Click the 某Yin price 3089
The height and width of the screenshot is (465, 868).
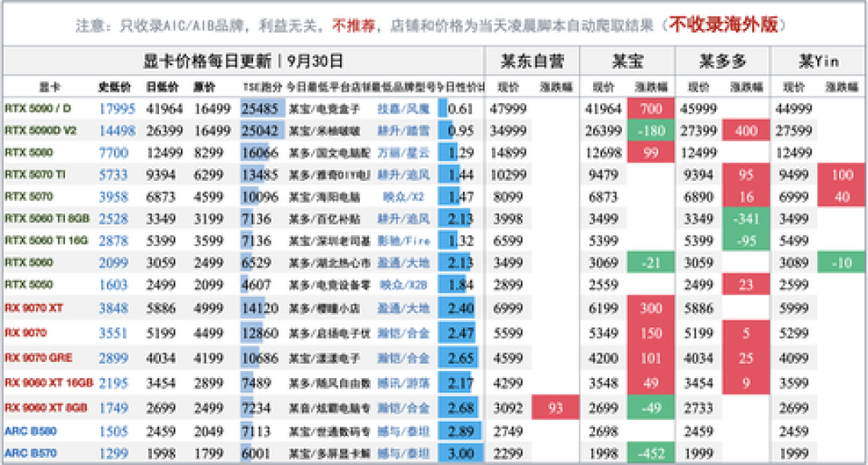click(793, 263)
